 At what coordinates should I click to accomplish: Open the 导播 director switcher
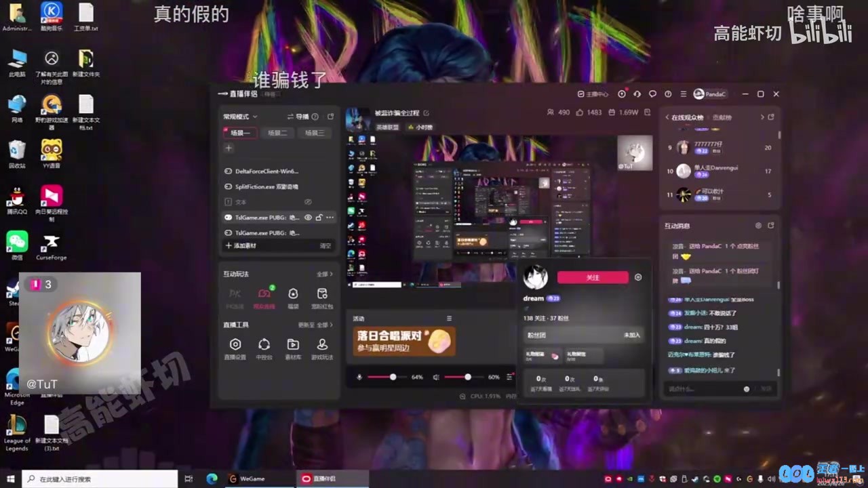[x=298, y=117]
